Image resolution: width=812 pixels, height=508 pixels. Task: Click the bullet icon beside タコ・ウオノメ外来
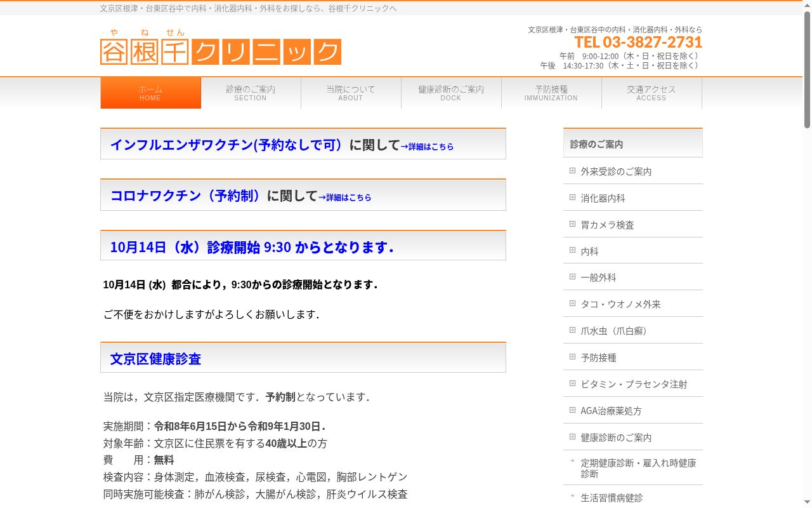click(x=572, y=304)
